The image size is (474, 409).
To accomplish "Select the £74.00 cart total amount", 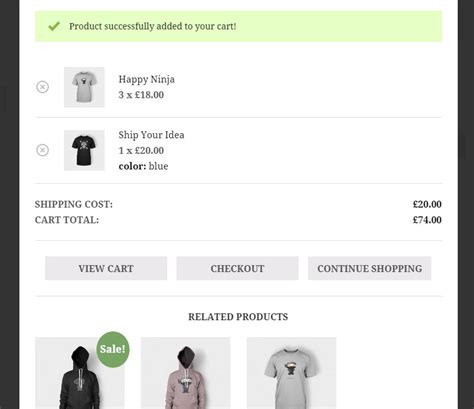I will [427, 220].
